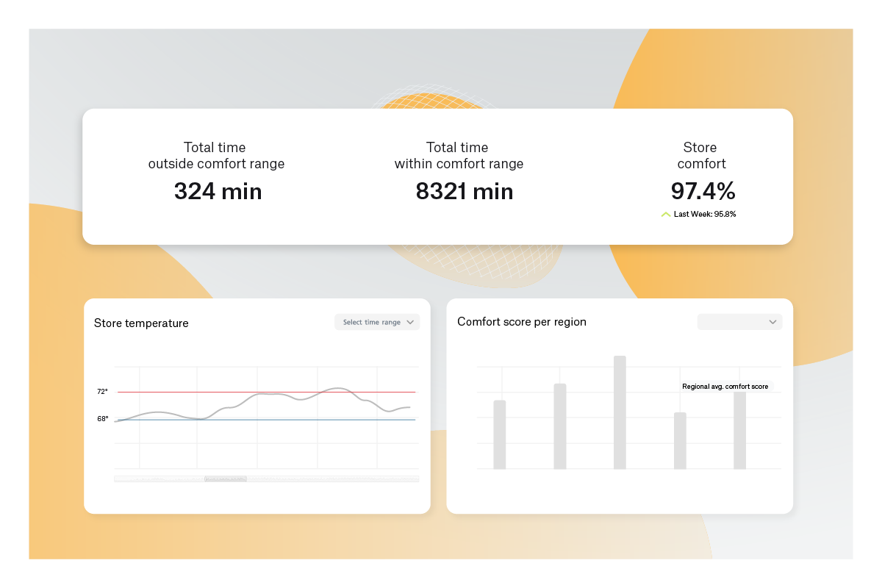Expand the blank Comfort score region dropdown

point(739,322)
